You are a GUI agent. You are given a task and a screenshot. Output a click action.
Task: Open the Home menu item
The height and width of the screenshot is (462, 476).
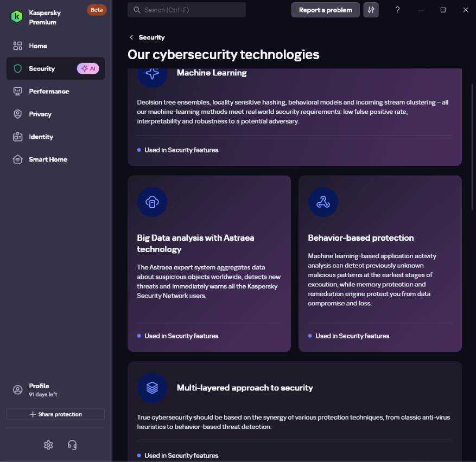point(55,46)
